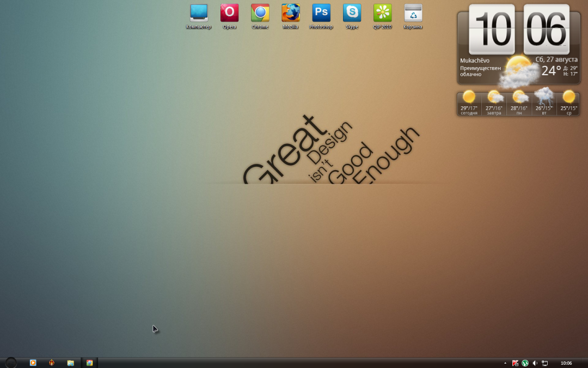Switch to the Chrome taskbar window
The height and width of the screenshot is (368, 588).
coord(89,363)
